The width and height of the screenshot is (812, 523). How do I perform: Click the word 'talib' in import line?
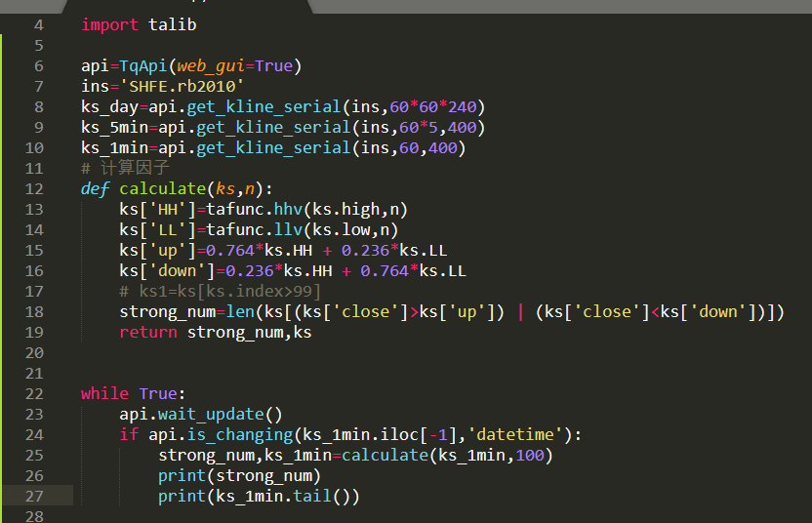point(173,24)
